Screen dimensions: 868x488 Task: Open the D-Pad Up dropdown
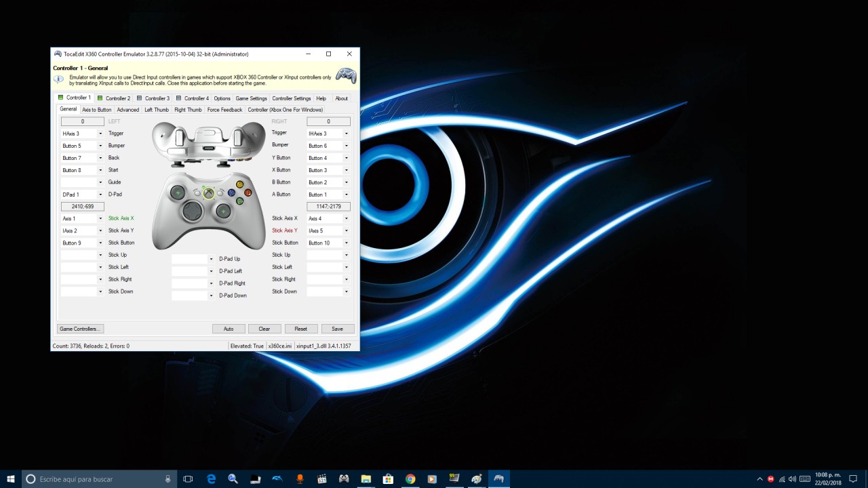193,259
